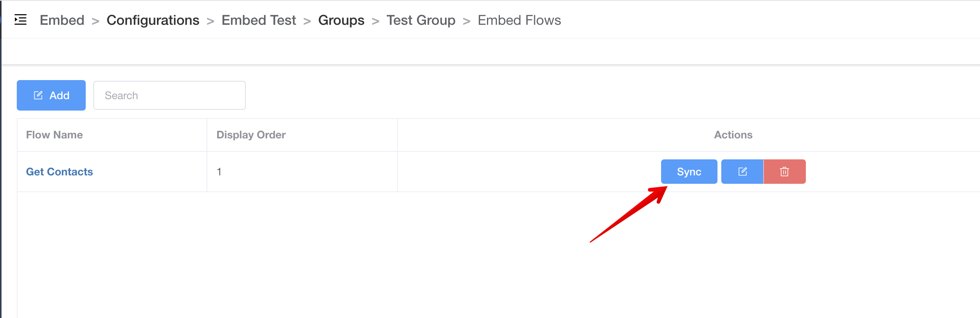Select the Display Order value 1 cell
Screen dimensions: 980x318
[x=219, y=172]
